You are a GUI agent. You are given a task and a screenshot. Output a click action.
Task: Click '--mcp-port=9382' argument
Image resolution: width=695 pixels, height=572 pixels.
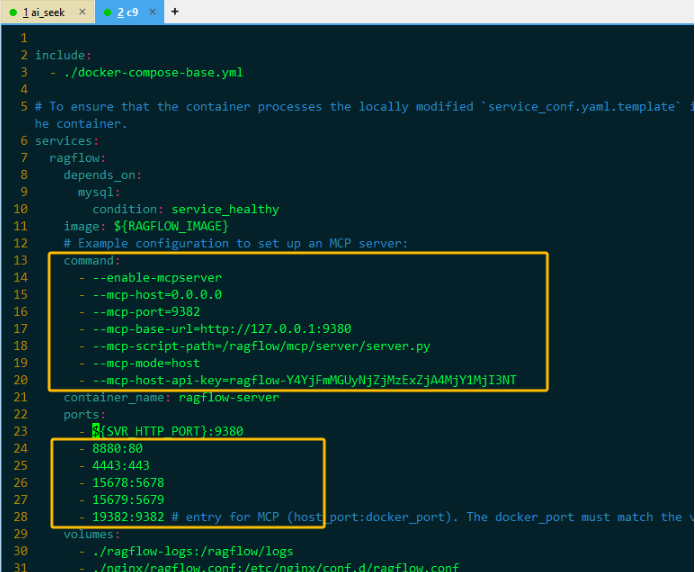click(146, 312)
